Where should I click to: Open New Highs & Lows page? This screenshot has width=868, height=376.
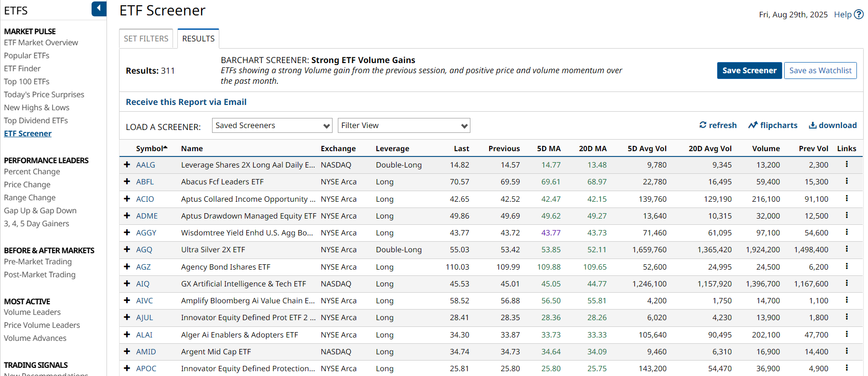(37, 107)
